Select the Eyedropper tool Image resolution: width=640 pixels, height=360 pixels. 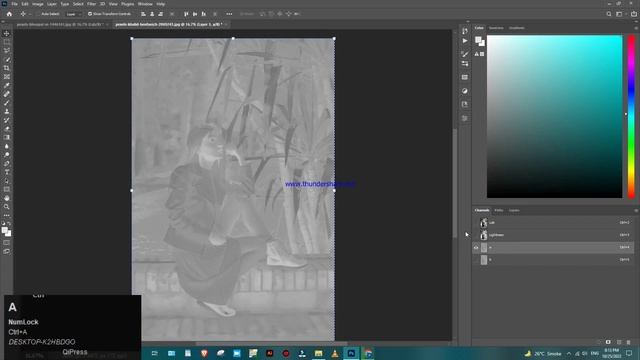(7, 85)
